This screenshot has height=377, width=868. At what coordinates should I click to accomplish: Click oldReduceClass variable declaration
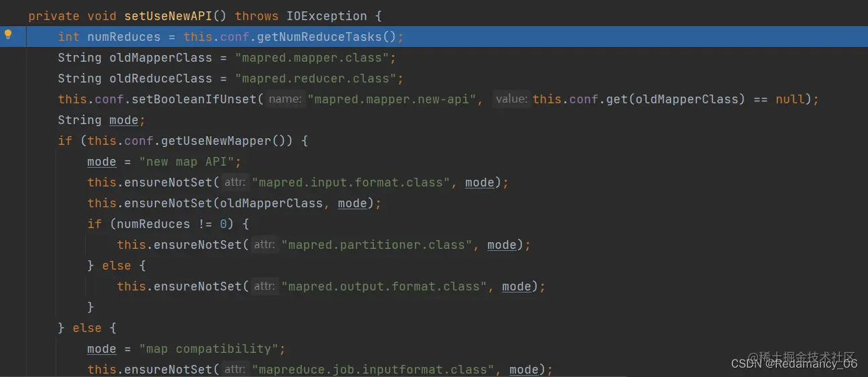pyautogui.click(x=161, y=78)
